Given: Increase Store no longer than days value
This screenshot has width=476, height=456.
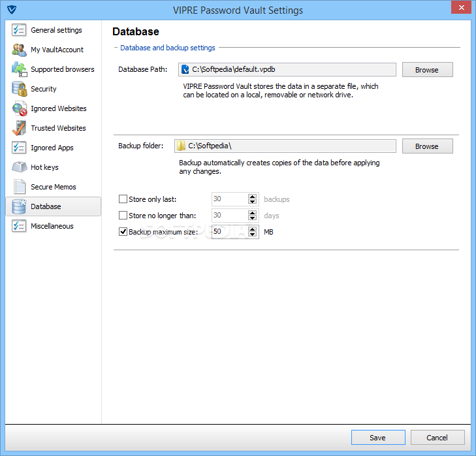Looking at the screenshot, I should 252,213.
